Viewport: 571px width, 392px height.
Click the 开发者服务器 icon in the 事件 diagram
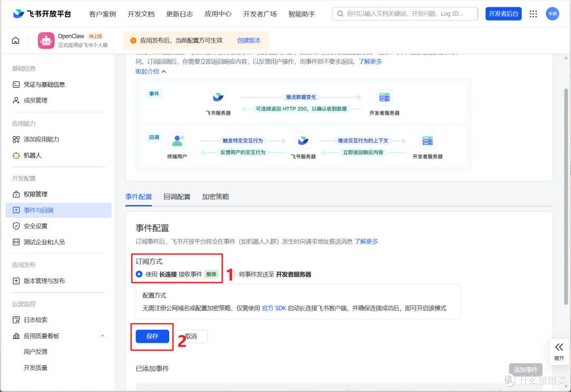(384, 97)
